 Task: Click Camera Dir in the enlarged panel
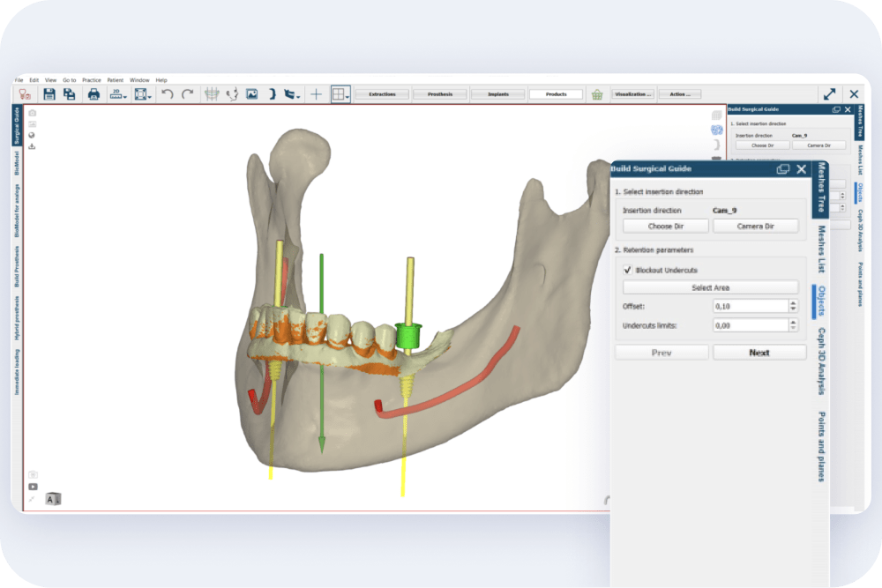(756, 226)
